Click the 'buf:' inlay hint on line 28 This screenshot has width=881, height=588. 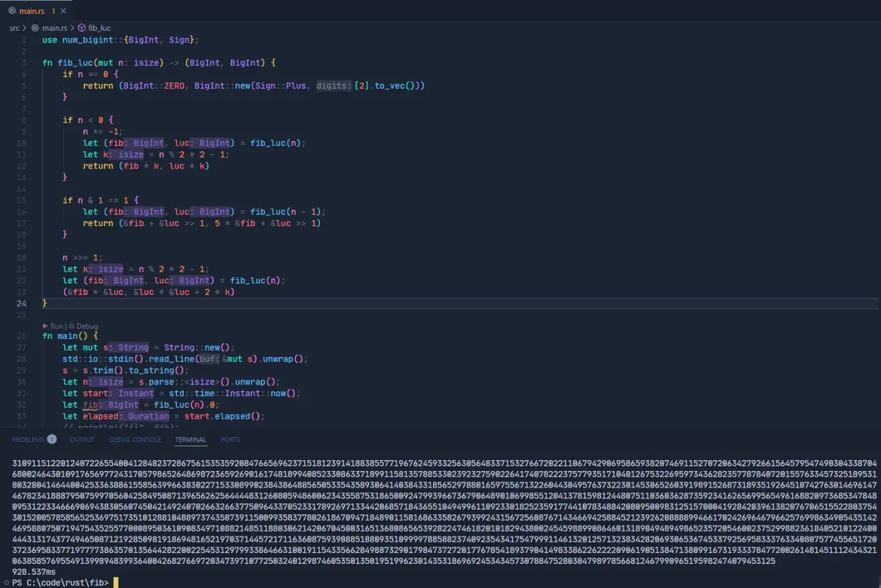pyautogui.click(x=209, y=359)
